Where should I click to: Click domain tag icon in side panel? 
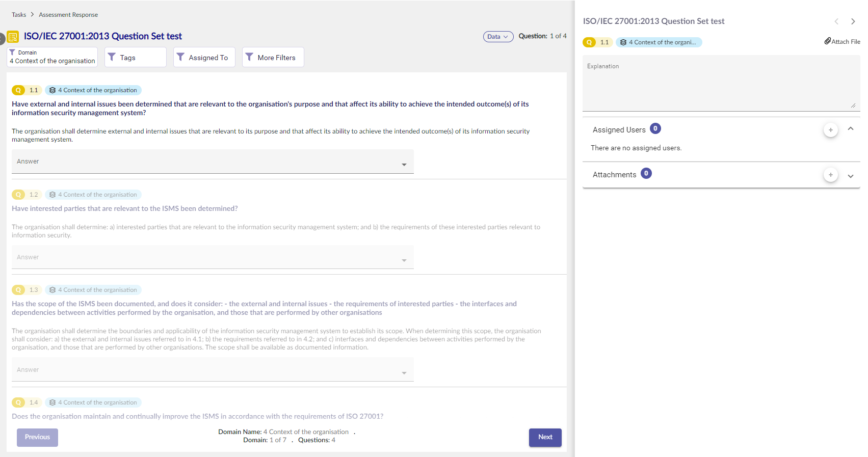coord(623,42)
